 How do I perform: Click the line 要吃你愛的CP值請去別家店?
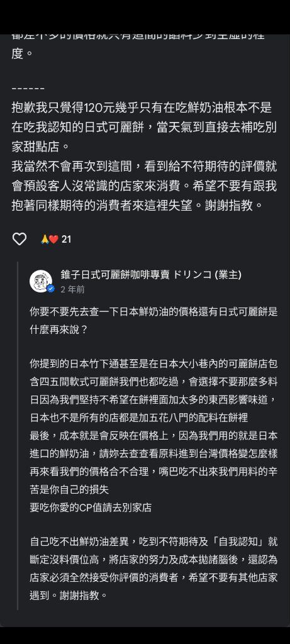click(x=91, y=508)
